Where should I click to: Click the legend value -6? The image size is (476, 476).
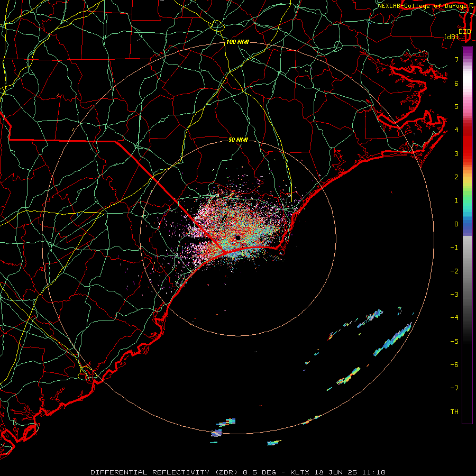[454, 365]
